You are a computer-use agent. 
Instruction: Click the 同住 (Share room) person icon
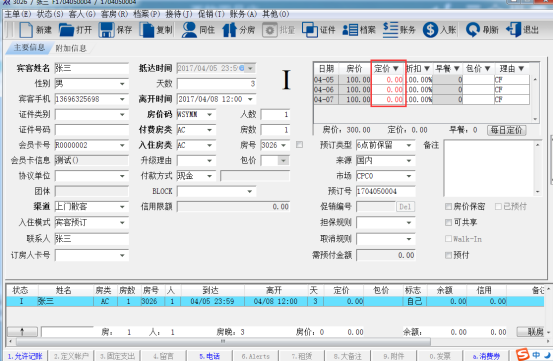coord(189,30)
